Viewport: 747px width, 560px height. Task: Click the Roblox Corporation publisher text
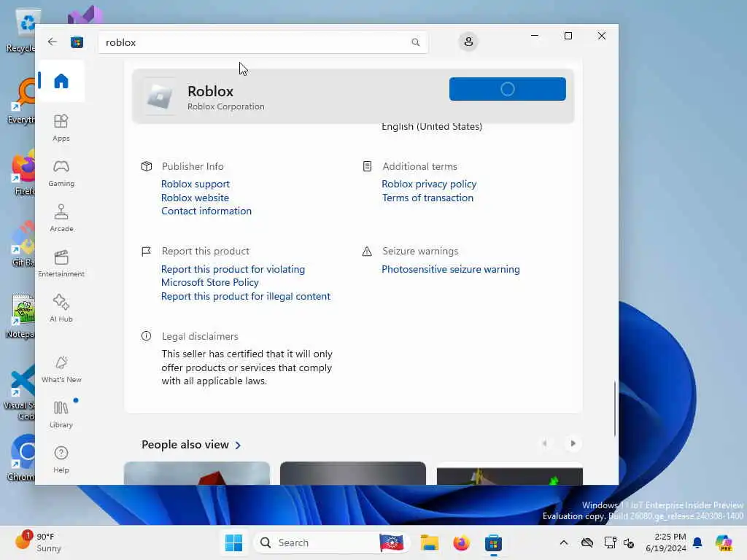tap(226, 106)
